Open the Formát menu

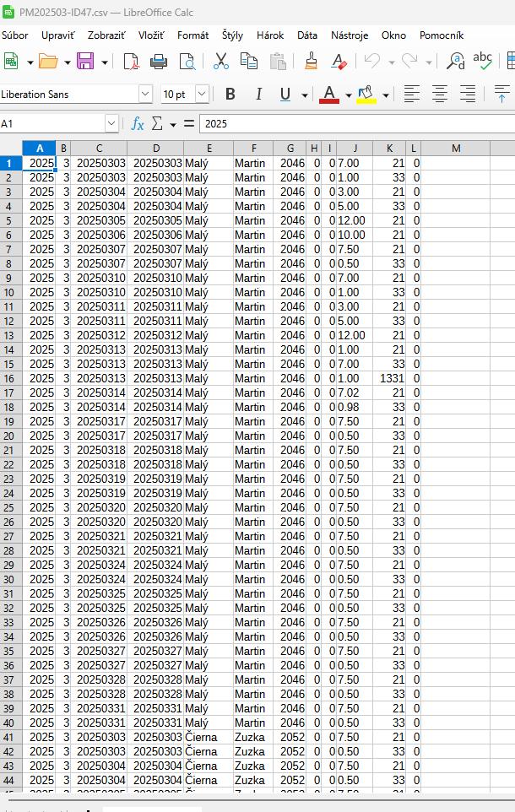pos(192,35)
